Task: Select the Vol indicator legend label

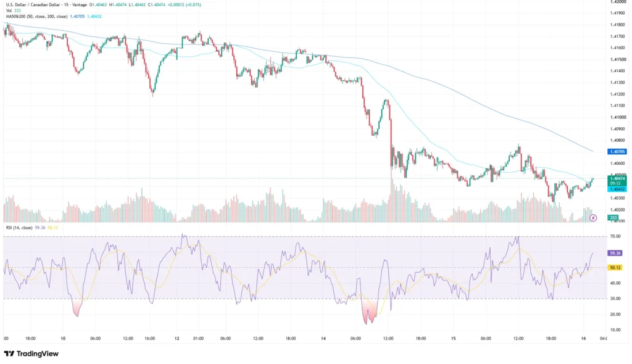Action: coord(9,10)
